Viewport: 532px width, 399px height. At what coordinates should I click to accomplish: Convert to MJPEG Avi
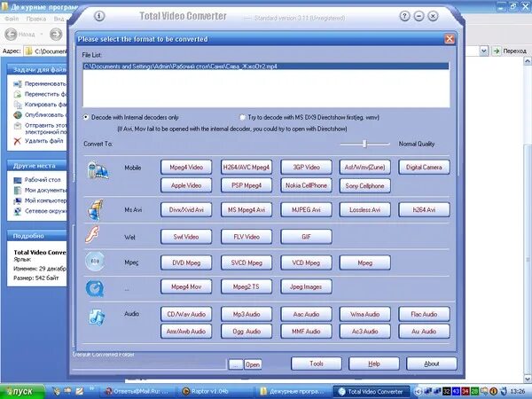[306, 209]
